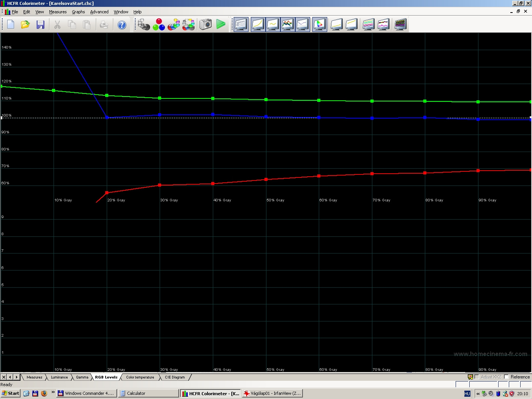
Task: Open the Measures menu
Action: 58,12
